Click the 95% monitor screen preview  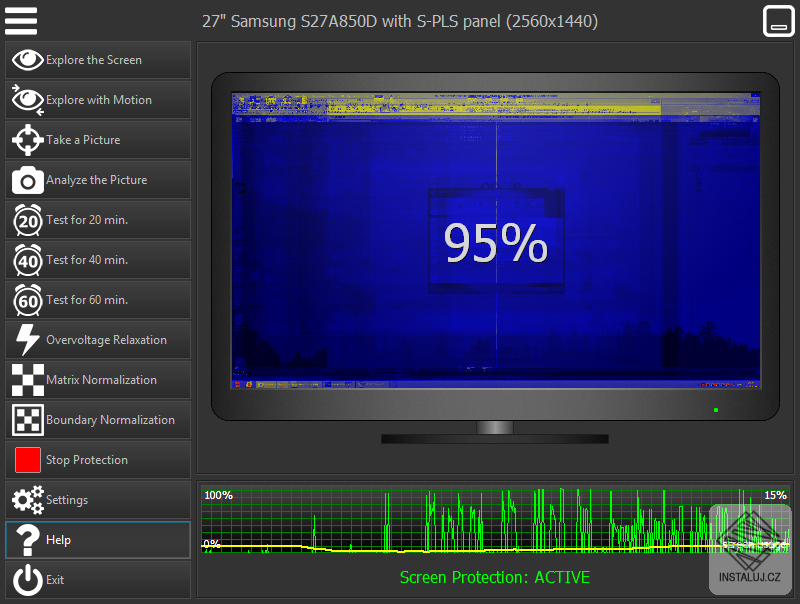pyautogui.click(x=495, y=241)
